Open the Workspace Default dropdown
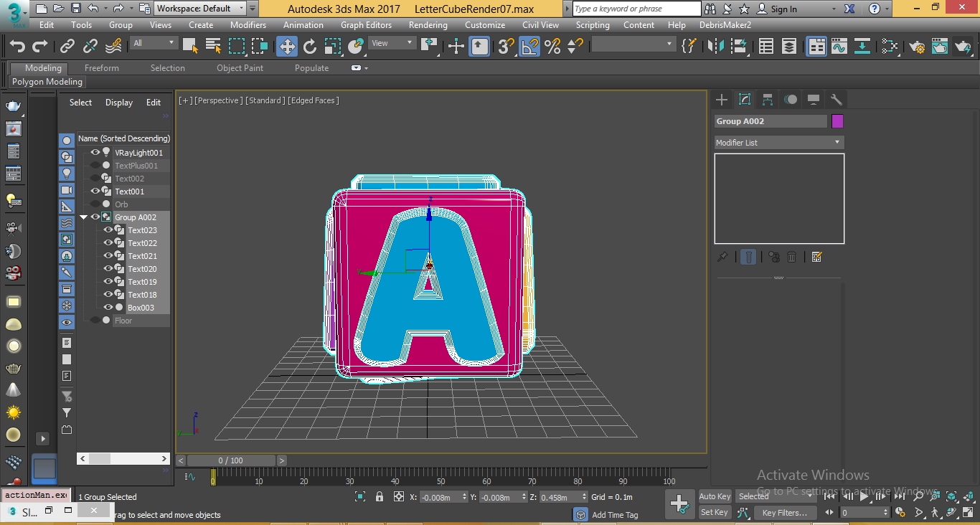The image size is (980, 525). pos(200,9)
